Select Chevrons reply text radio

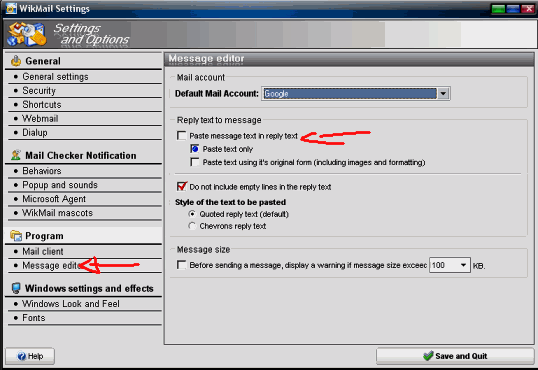pos(192,226)
